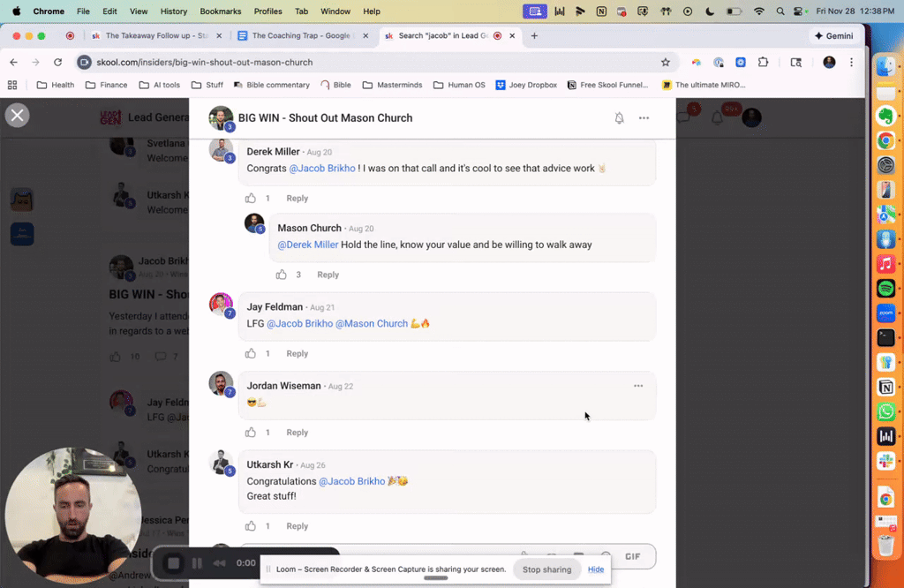The height and width of the screenshot is (588, 904).
Task: Stop sharing the screen in Loom bar
Action: tap(546, 569)
